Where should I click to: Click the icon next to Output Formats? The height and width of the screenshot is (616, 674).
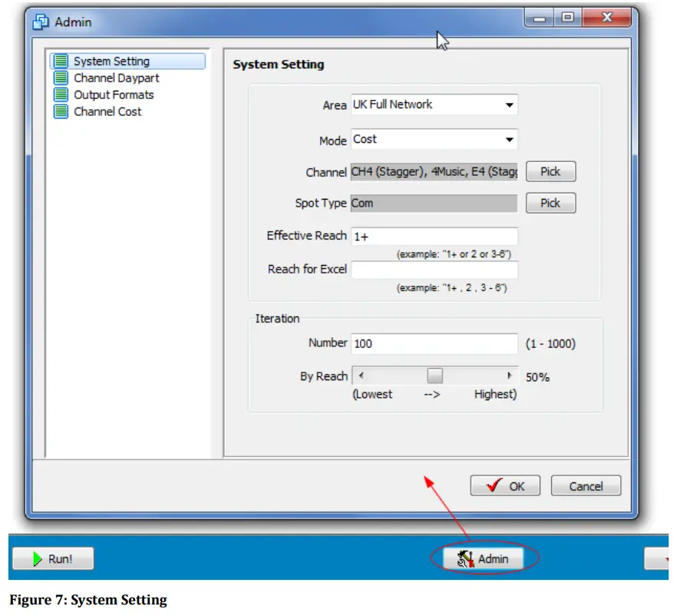pos(61,94)
